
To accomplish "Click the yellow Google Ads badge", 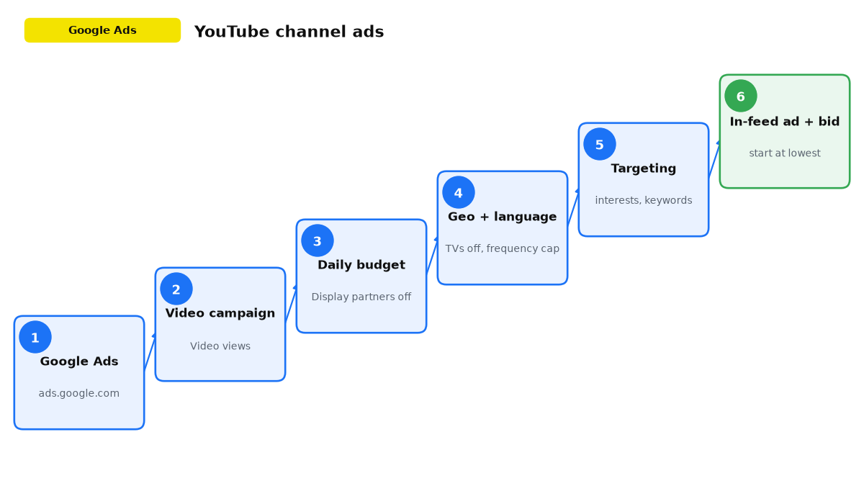I will [x=102, y=30].
